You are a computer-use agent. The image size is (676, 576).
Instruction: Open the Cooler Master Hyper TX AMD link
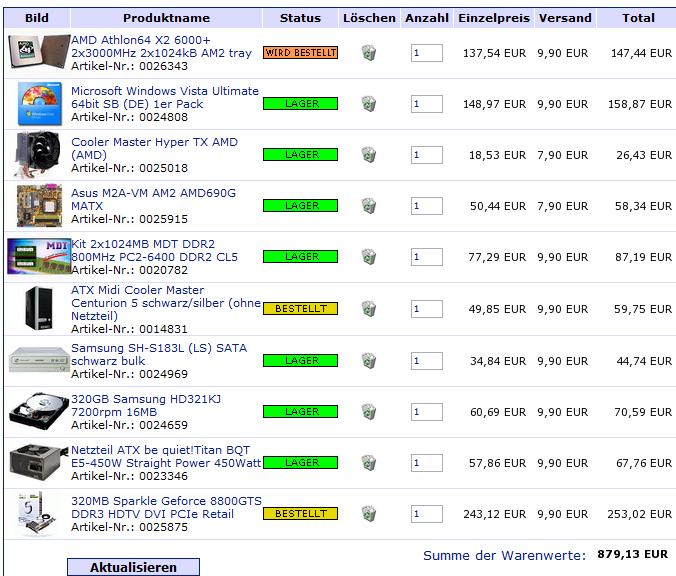[154, 148]
